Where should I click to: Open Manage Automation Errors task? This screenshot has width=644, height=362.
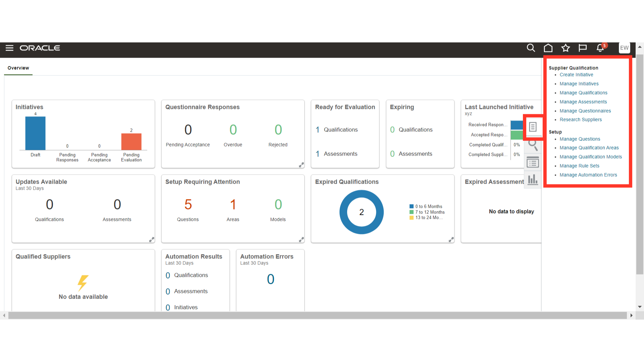pyautogui.click(x=588, y=175)
